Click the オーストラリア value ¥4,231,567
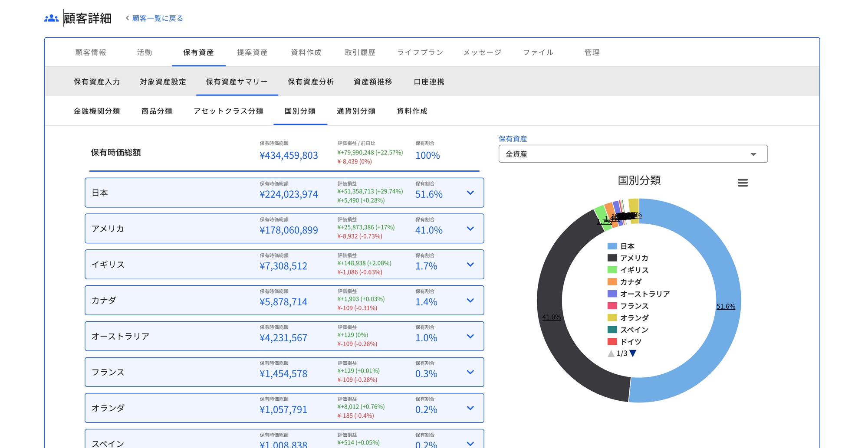Screen dimensions: 868x448 (283, 338)
